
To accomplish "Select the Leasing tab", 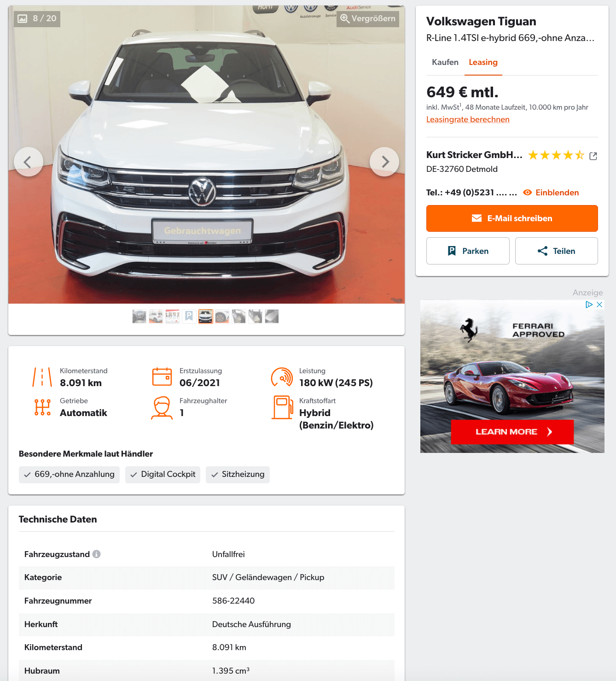I will pos(483,62).
